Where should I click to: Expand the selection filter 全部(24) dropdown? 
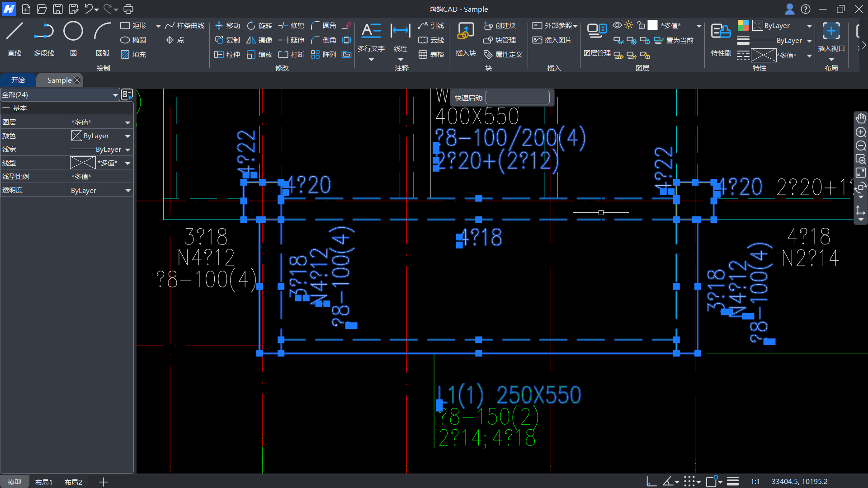(115, 95)
